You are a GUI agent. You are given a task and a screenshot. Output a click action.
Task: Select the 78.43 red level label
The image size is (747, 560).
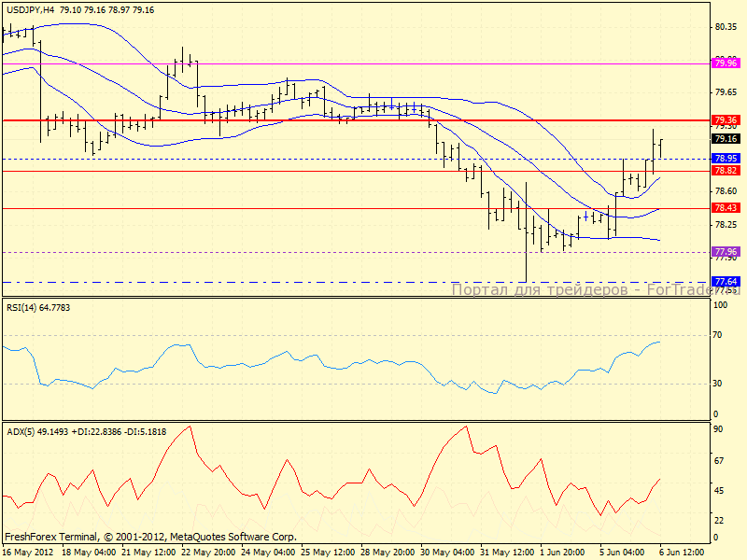pos(726,207)
